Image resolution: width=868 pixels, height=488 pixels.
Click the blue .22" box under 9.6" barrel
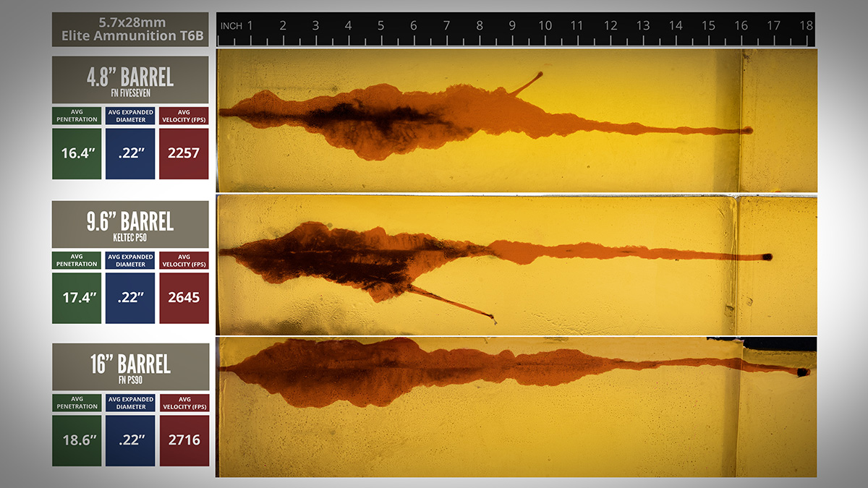[x=130, y=298]
